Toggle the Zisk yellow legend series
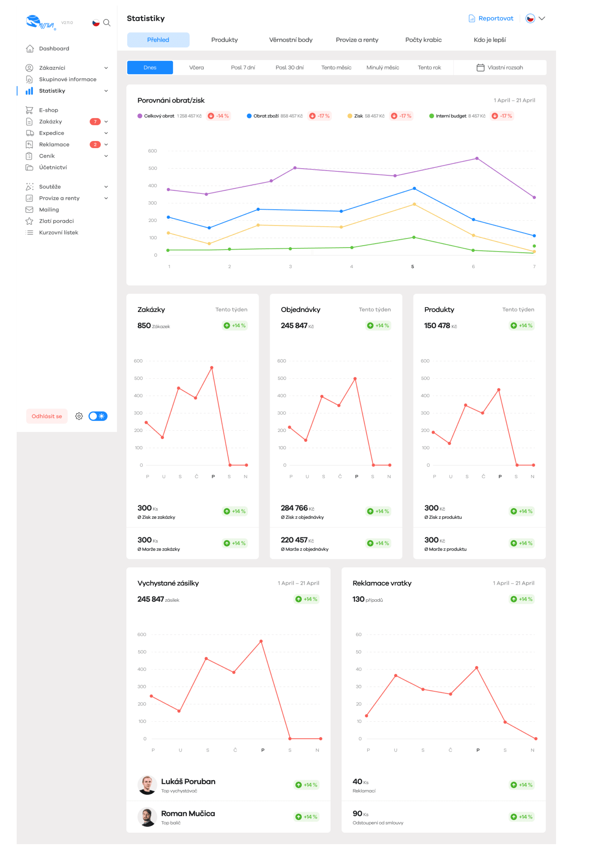Image resolution: width=616 pixels, height=854 pixels. pos(350,116)
